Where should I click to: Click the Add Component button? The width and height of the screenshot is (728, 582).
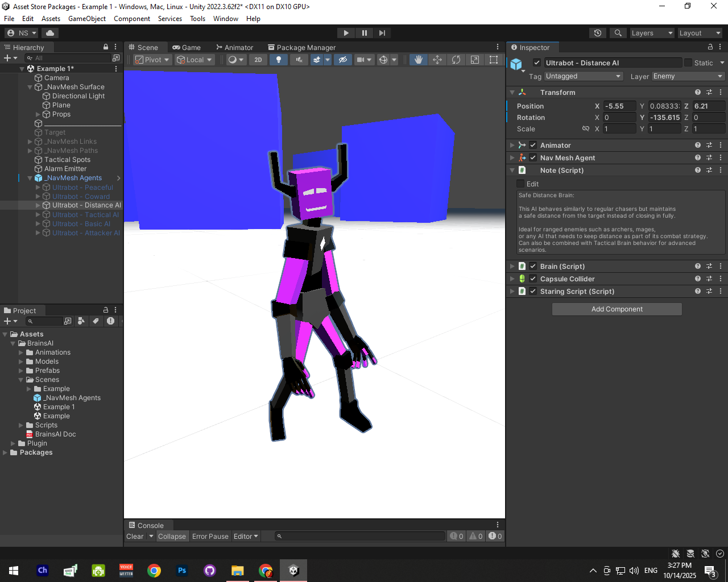click(x=617, y=309)
